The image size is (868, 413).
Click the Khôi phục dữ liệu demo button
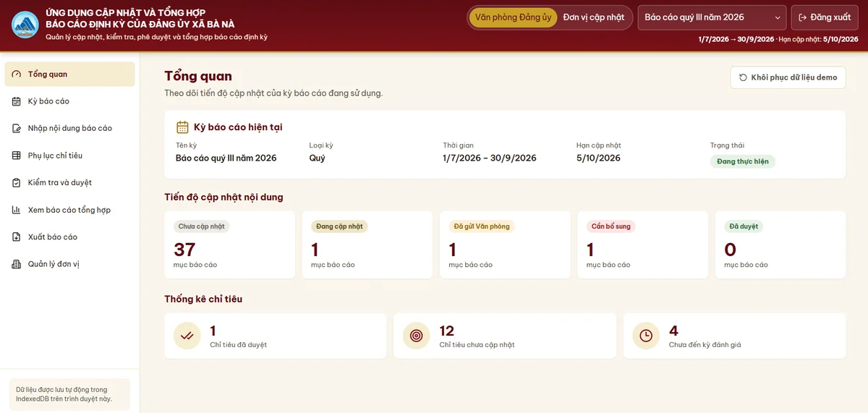point(788,77)
